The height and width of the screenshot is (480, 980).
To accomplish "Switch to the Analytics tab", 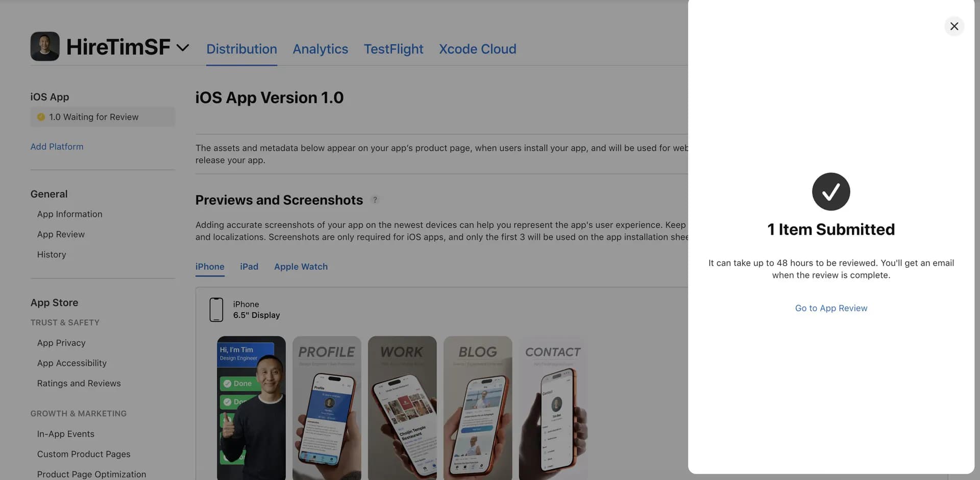I will pyautogui.click(x=320, y=49).
